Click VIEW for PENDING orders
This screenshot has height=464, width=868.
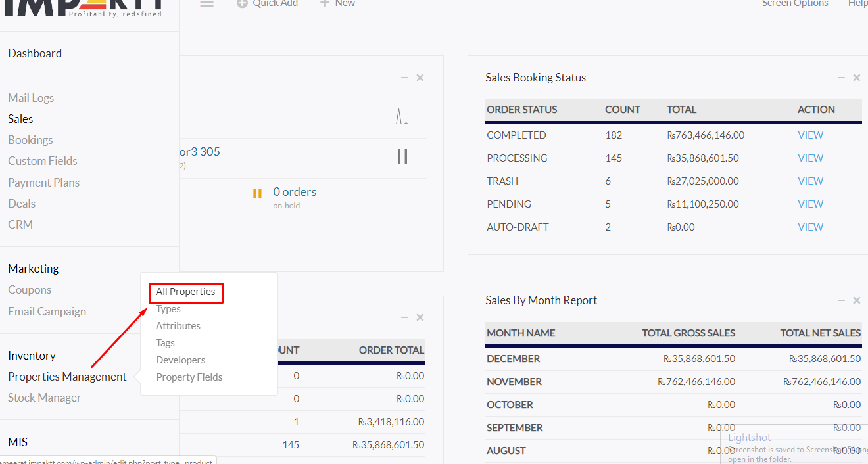810,204
